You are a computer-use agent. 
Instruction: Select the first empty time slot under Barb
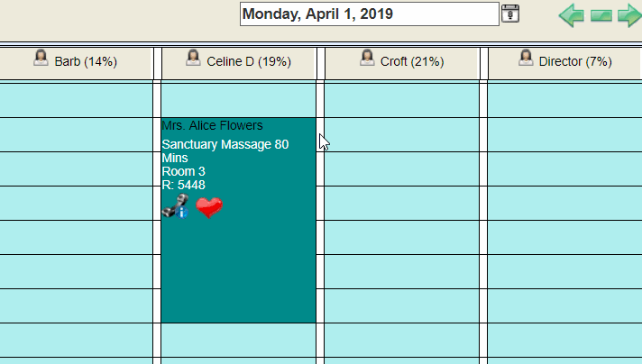point(76,100)
